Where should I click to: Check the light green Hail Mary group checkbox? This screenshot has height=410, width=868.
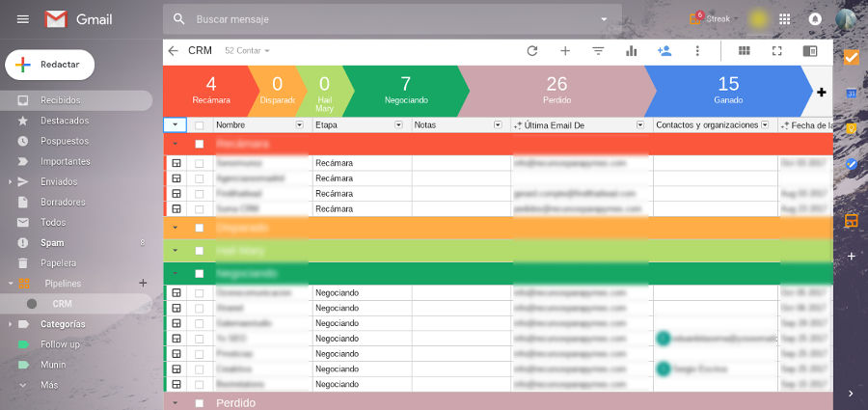200,251
